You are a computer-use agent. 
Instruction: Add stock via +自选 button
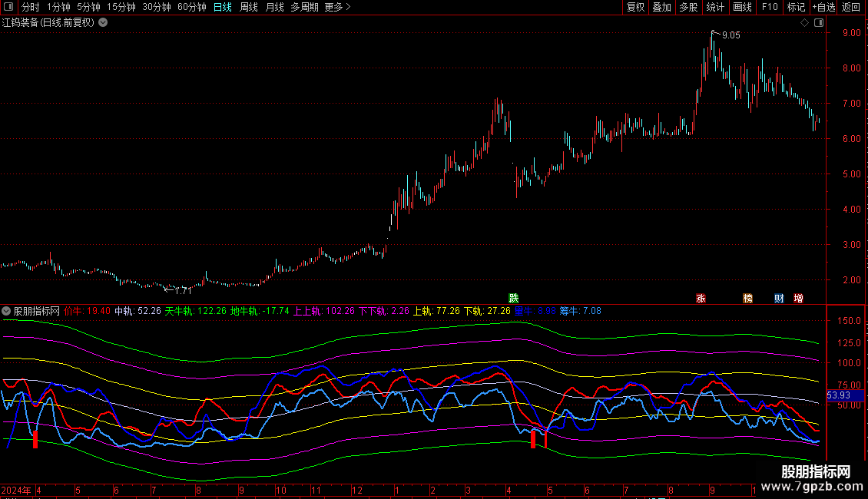pyautogui.click(x=823, y=7)
